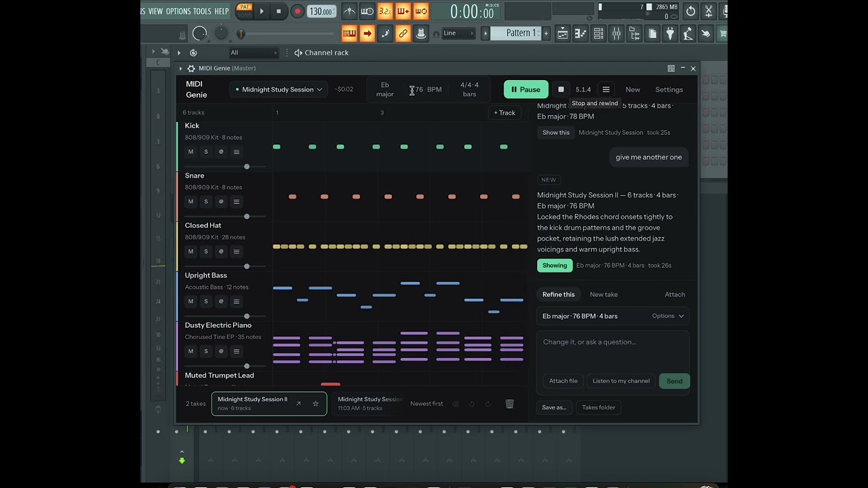The image size is (868, 488).
Task: Open the HELP menu
Action: tap(222, 11)
